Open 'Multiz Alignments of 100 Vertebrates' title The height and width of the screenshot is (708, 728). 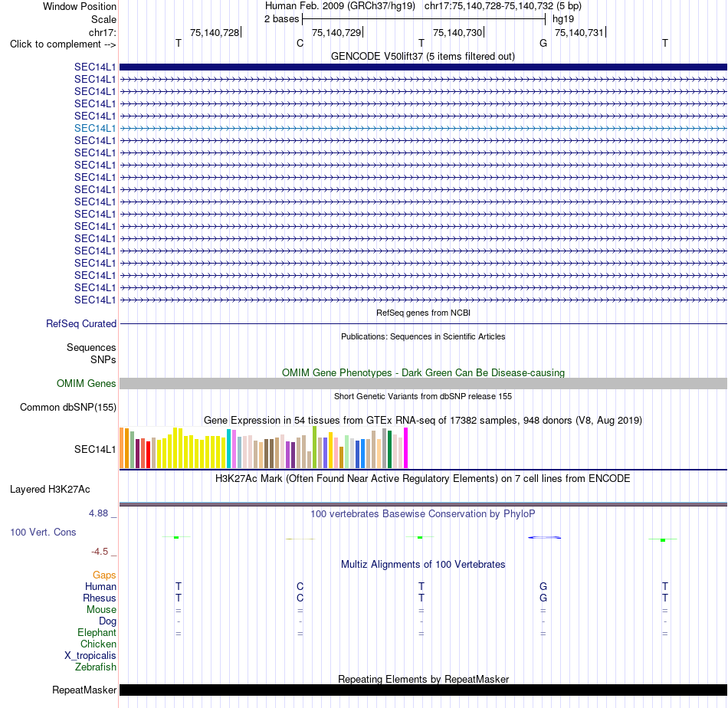coord(423,565)
